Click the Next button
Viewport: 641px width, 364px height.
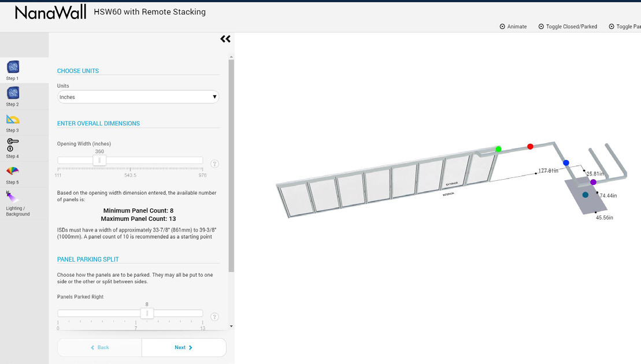183,347
